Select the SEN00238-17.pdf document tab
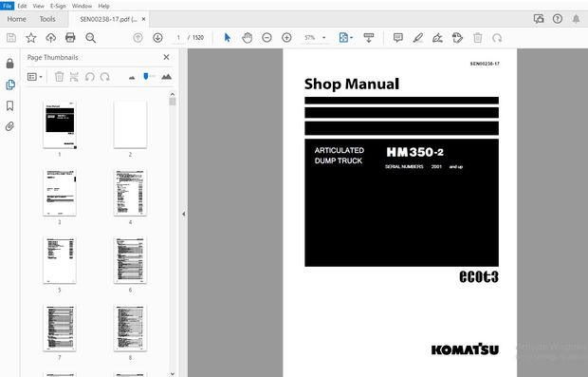Viewport: 588px width, 377px height. [x=108, y=19]
